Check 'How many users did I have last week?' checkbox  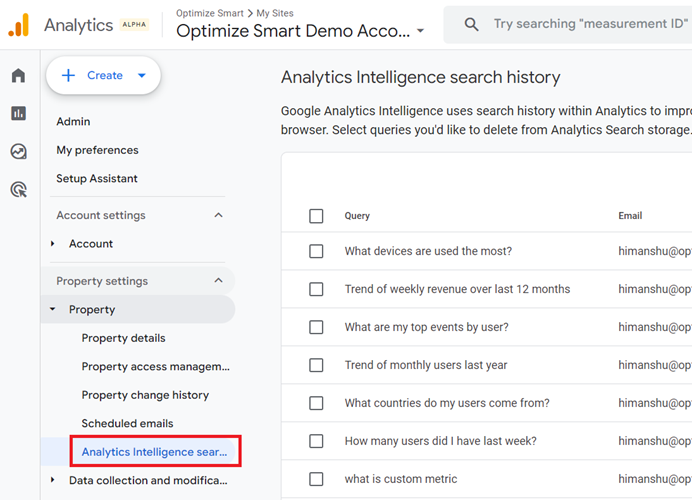click(316, 441)
